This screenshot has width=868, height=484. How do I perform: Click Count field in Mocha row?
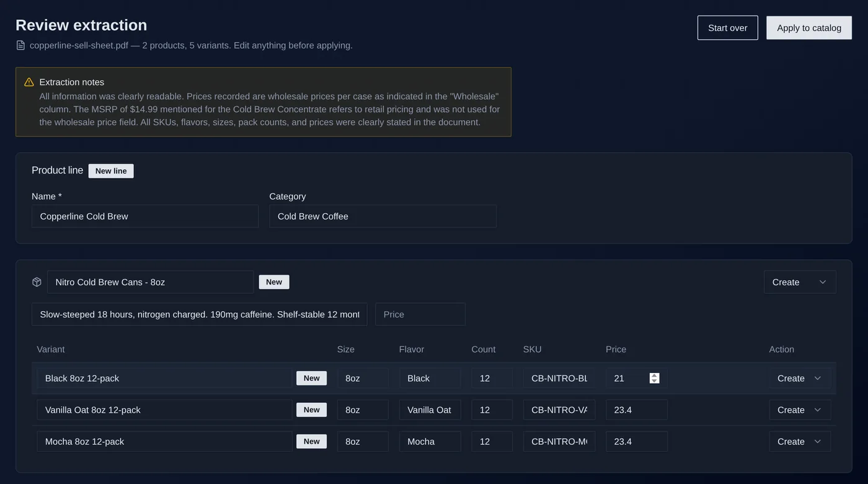coord(492,441)
